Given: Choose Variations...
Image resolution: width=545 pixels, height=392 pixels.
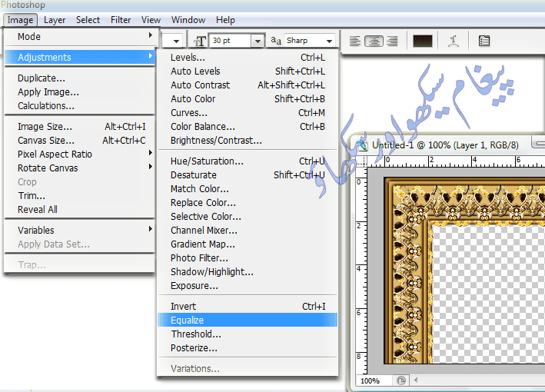Looking at the screenshot, I should click(x=248, y=369).
